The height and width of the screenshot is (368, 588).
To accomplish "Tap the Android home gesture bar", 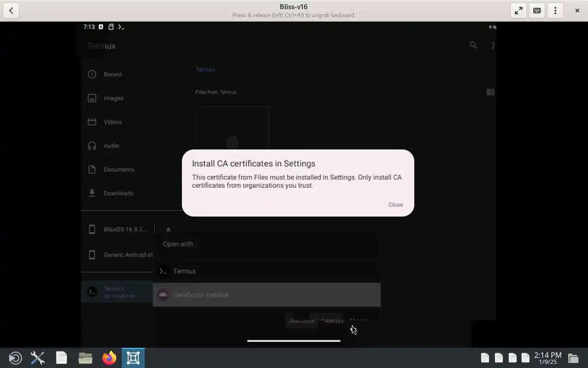I will 294,341.
